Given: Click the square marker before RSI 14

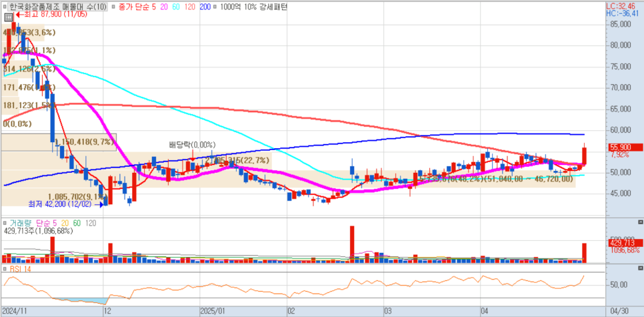Looking at the screenshot, I should point(5,268).
